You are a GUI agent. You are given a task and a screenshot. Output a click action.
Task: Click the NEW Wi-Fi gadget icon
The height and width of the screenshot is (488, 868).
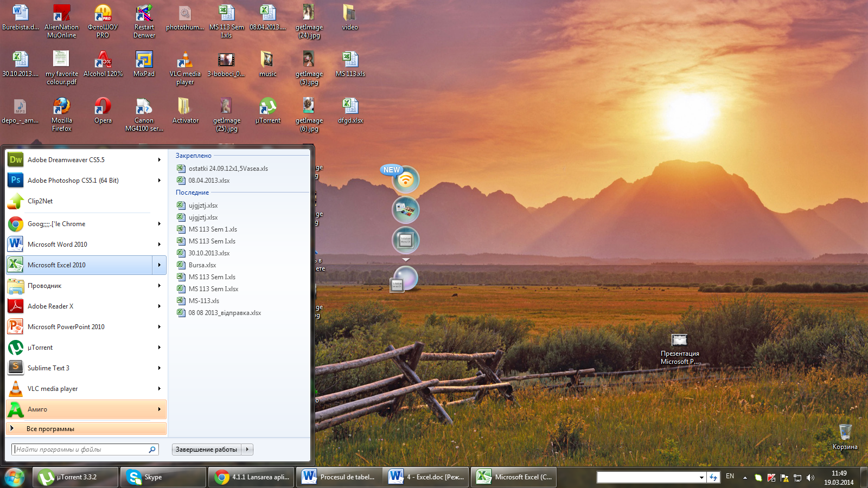(405, 179)
